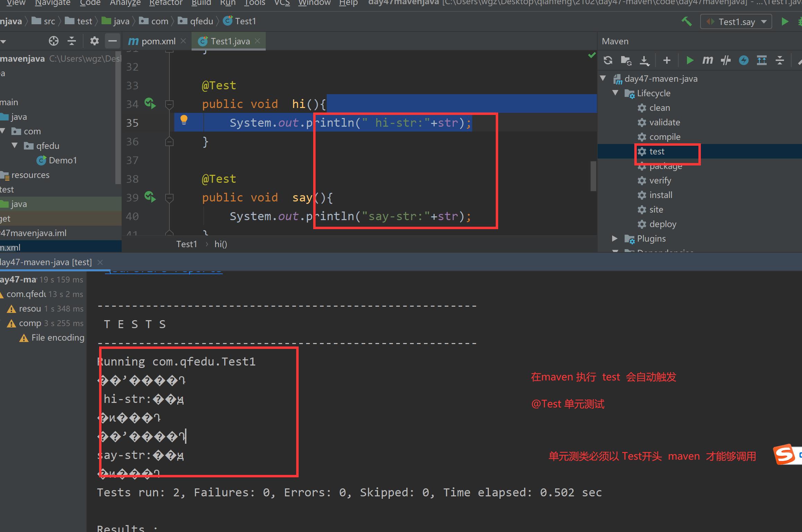Close the Test1.java editor tab
802x532 pixels.
[257, 41]
